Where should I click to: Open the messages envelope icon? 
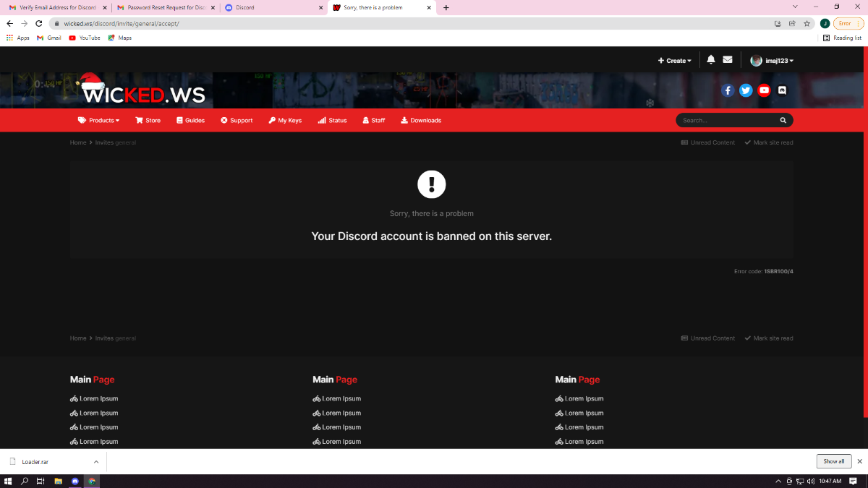[x=728, y=60]
